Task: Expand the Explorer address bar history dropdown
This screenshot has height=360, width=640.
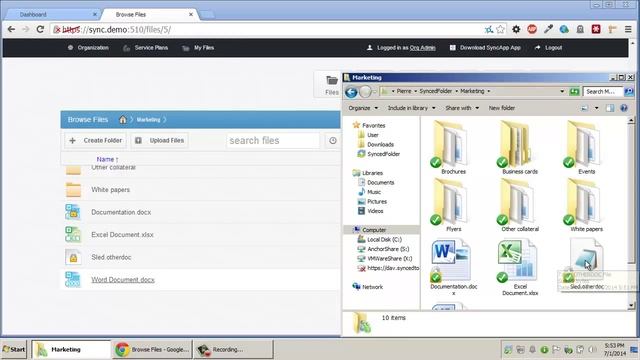Action: click(562, 91)
